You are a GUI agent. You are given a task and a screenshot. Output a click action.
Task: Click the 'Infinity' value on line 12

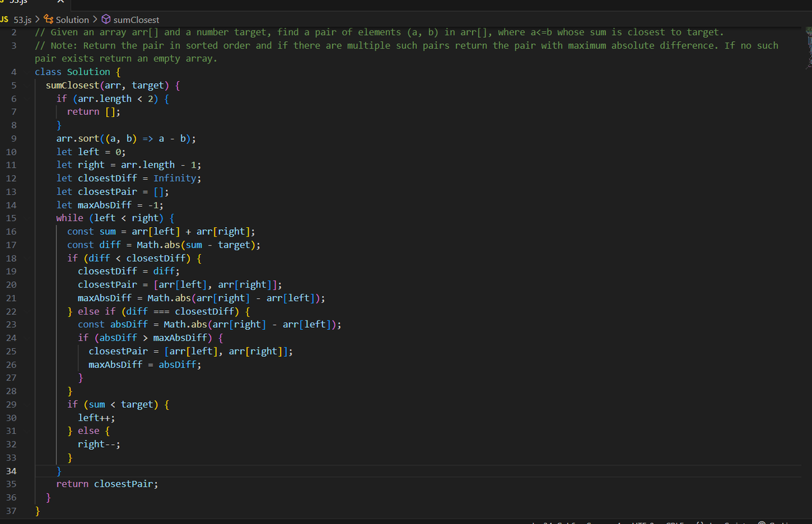[175, 178]
